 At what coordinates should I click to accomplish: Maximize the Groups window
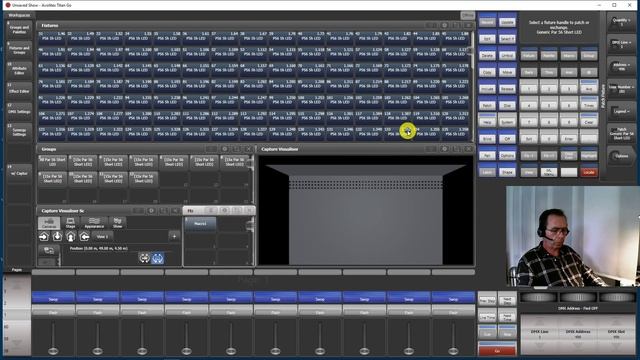[x=236, y=149]
